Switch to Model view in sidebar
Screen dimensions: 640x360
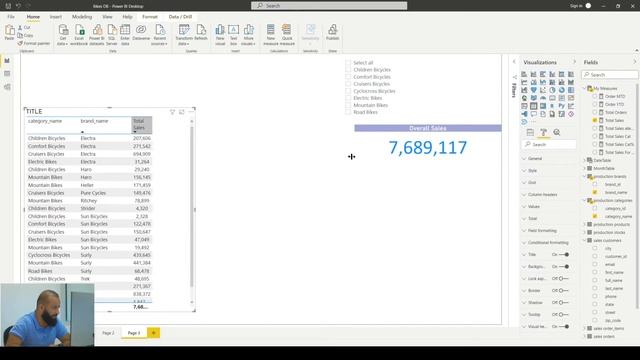tap(7, 87)
